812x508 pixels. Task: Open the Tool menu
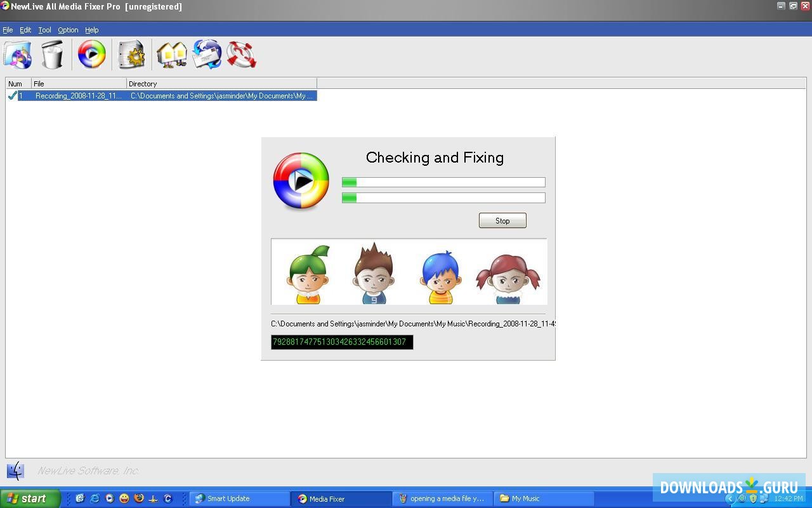(44, 30)
